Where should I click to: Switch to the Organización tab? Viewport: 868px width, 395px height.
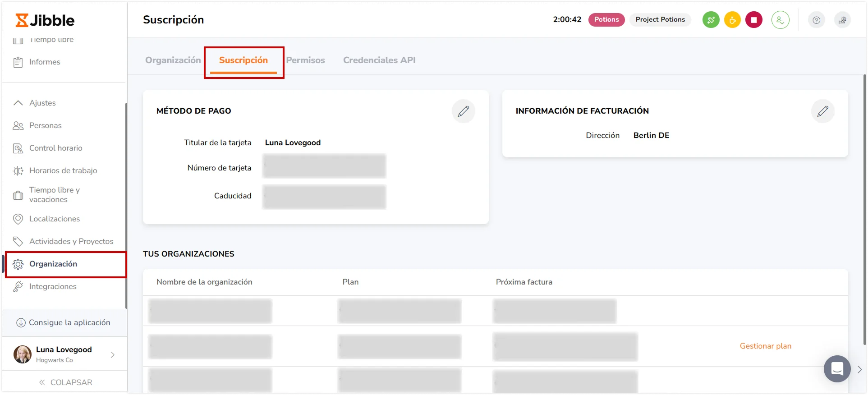click(x=173, y=60)
